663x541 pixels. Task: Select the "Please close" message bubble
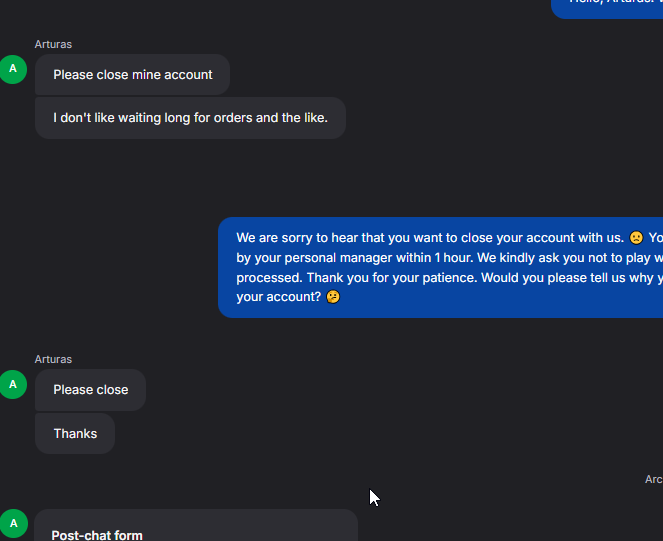tap(90, 390)
